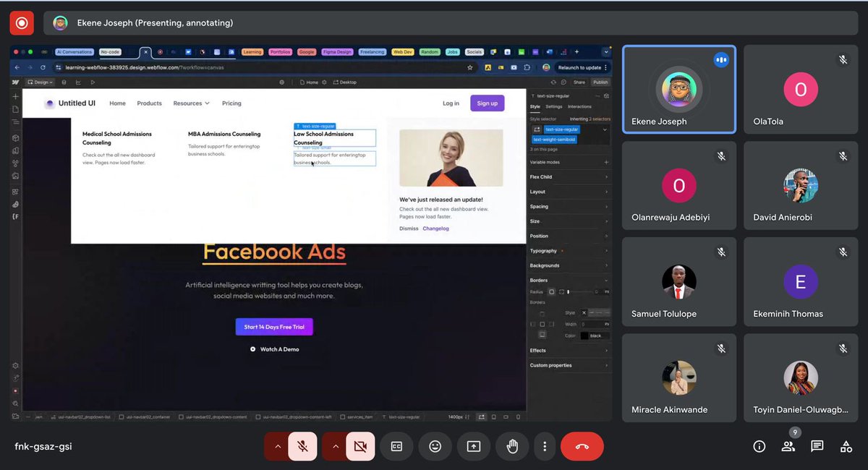The image size is (868, 470).
Task: Select mobile portrait breakpoint in bottom bar
Action: pyautogui.click(x=518, y=417)
